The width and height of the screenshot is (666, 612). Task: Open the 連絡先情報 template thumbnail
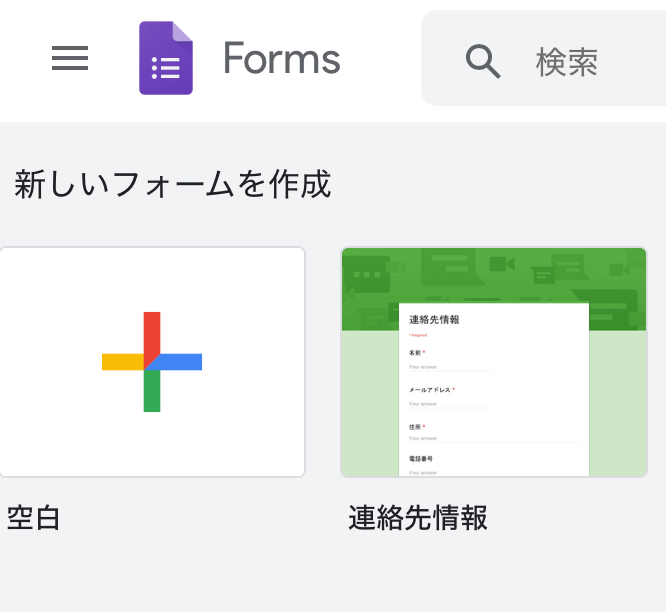(x=494, y=362)
